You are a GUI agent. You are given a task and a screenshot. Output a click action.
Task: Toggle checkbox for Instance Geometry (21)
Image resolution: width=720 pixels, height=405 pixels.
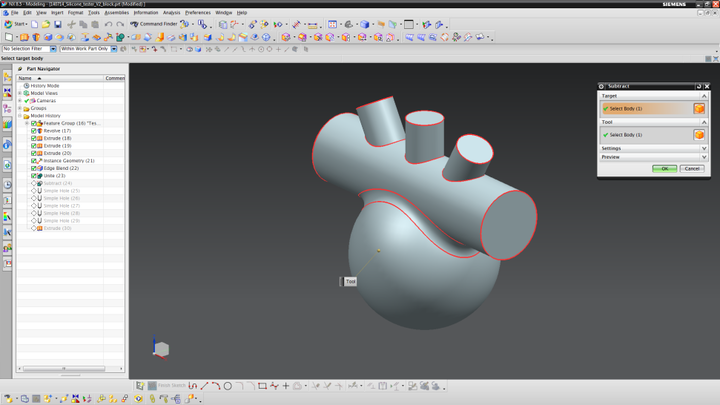pyautogui.click(x=34, y=161)
